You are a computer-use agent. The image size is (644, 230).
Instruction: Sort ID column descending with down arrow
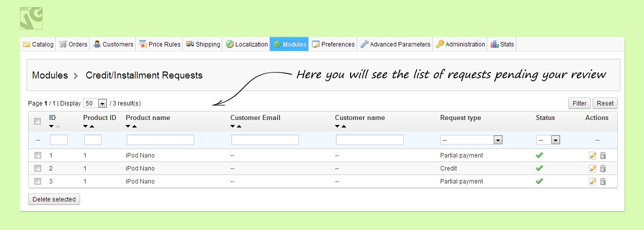tap(52, 126)
